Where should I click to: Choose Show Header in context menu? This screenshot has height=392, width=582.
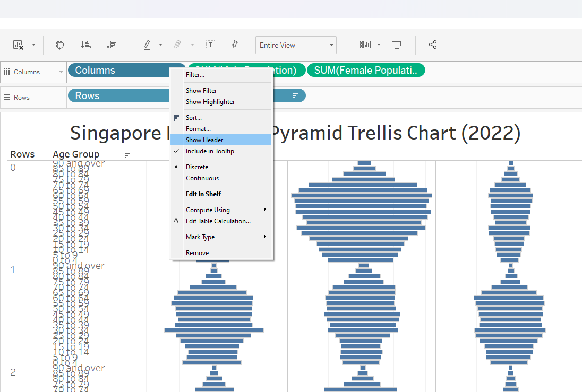[204, 140]
